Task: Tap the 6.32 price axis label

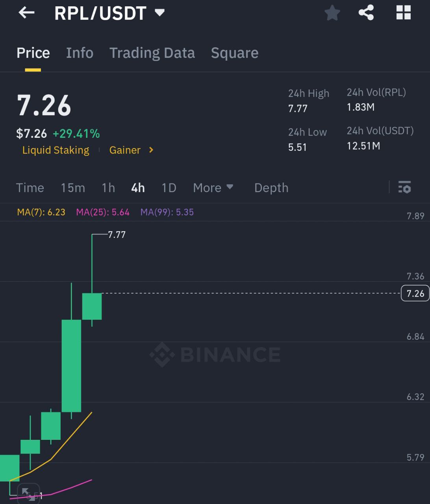Action: point(415,397)
